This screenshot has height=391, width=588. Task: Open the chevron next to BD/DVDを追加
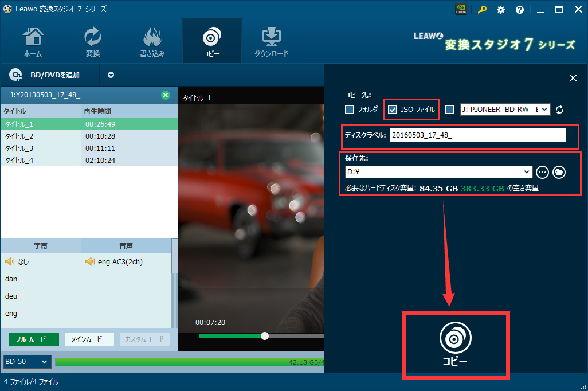111,75
